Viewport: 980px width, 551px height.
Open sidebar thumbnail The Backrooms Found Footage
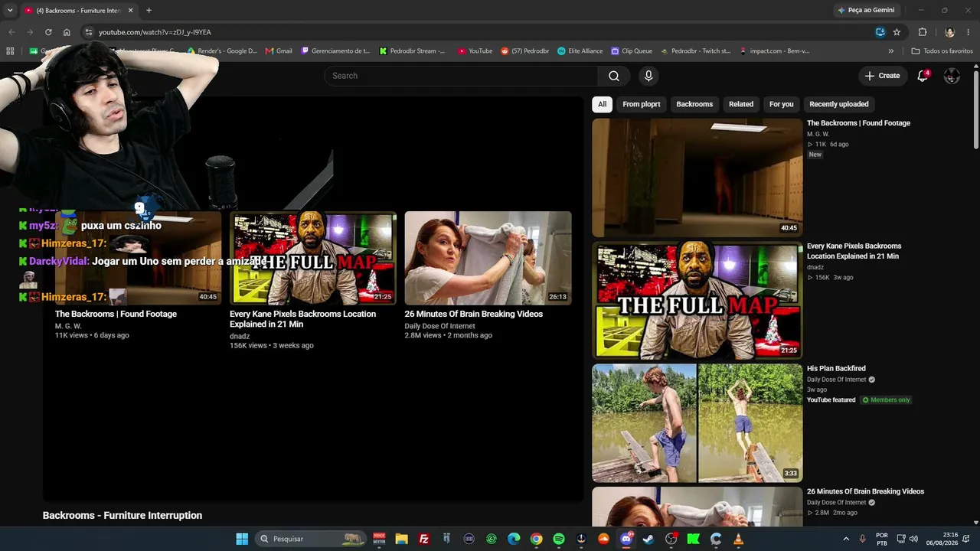click(x=697, y=178)
